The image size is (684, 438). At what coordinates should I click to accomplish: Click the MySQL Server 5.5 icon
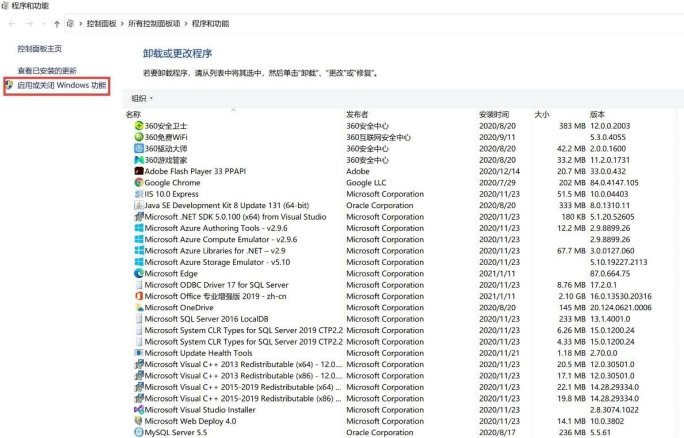(x=139, y=432)
